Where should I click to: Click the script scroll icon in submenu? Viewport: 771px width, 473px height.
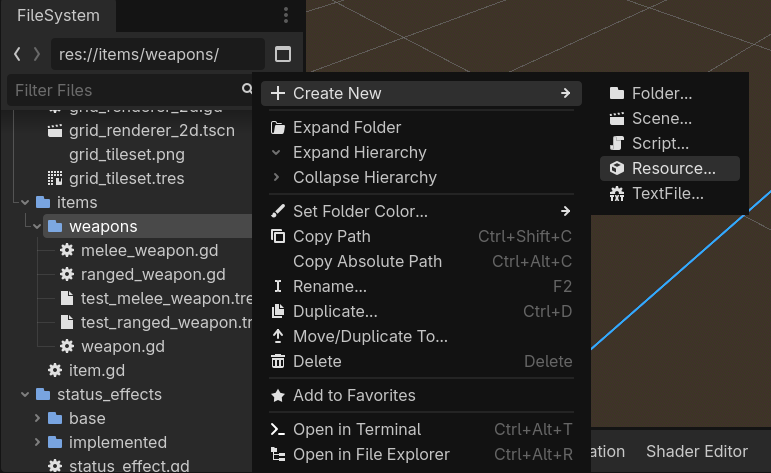[x=617, y=143]
